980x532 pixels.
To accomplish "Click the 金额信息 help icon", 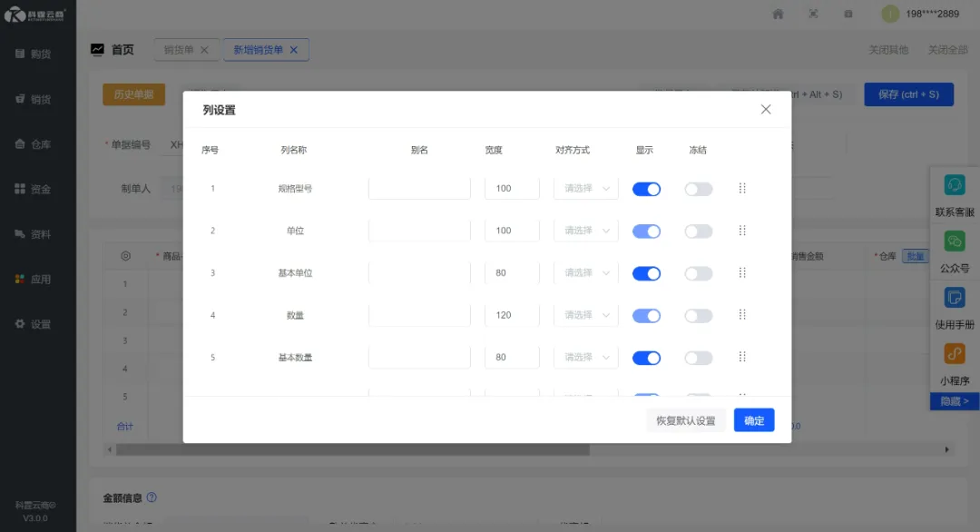I will click(152, 498).
